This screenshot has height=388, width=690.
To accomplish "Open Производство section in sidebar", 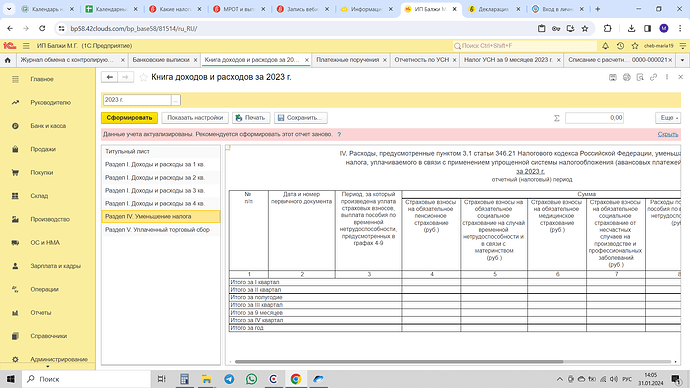I will [x=50, y=219].
